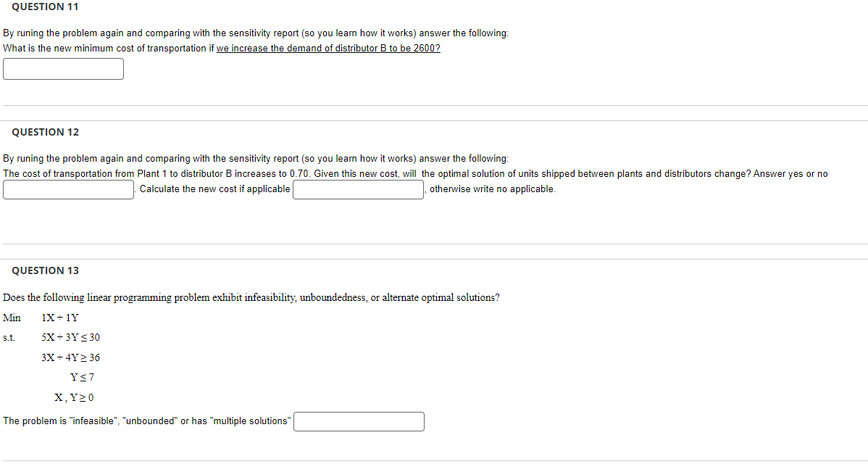Click the 'Min' objective label
The image size is (868, 472).
click(12, 318)
